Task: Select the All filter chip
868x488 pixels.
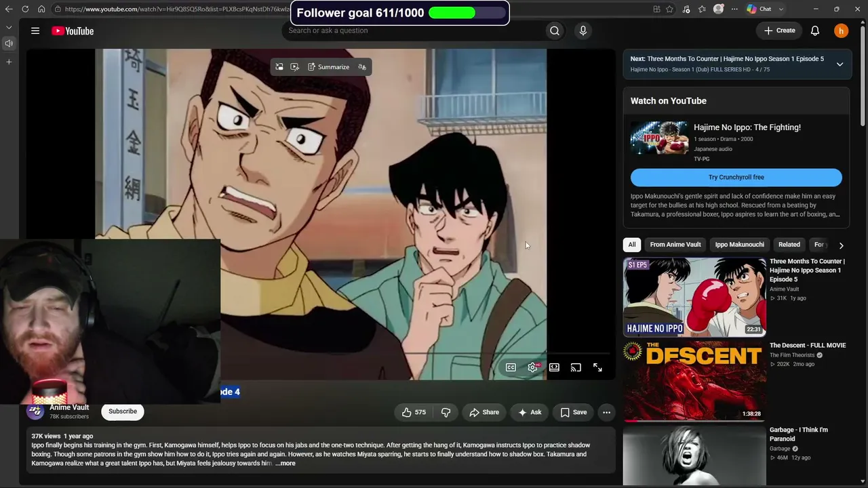Action: (632, 245)
